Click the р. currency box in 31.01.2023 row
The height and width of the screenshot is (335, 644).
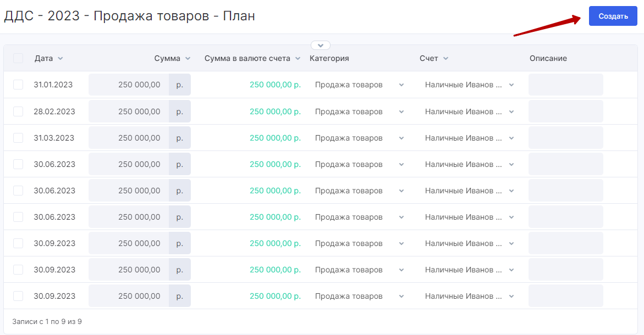[x=179, y=85]
